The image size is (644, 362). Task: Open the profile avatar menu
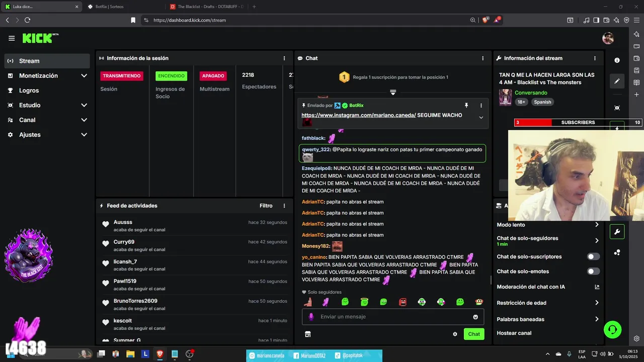[x=608, y=38]
